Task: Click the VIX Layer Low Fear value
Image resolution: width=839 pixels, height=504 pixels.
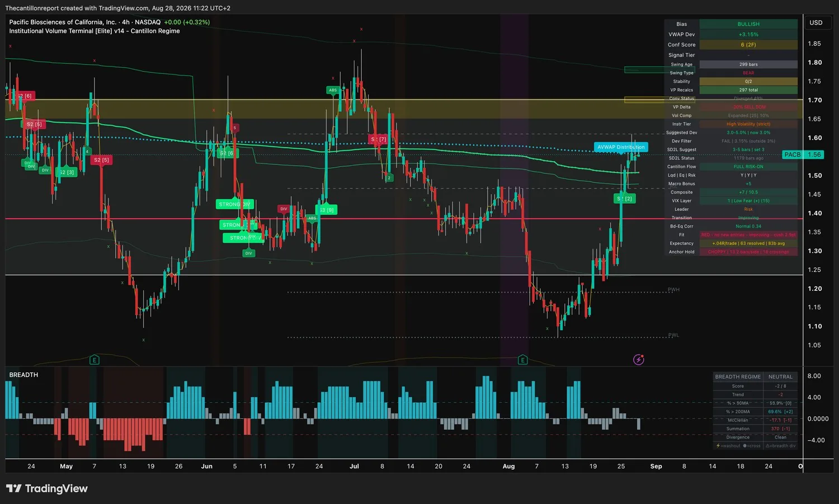Action: coord(748,201)
